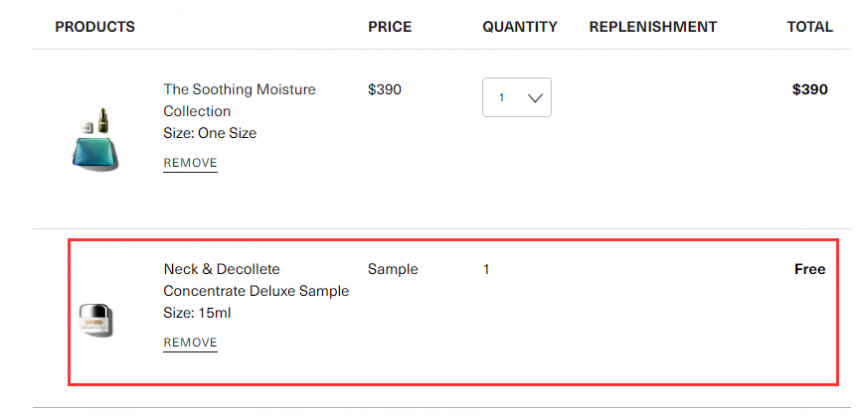Image resolution: width=860 pixels, height=416 pixels.
Task: Click the sample quantity value 1
Action: coord(486,269)
